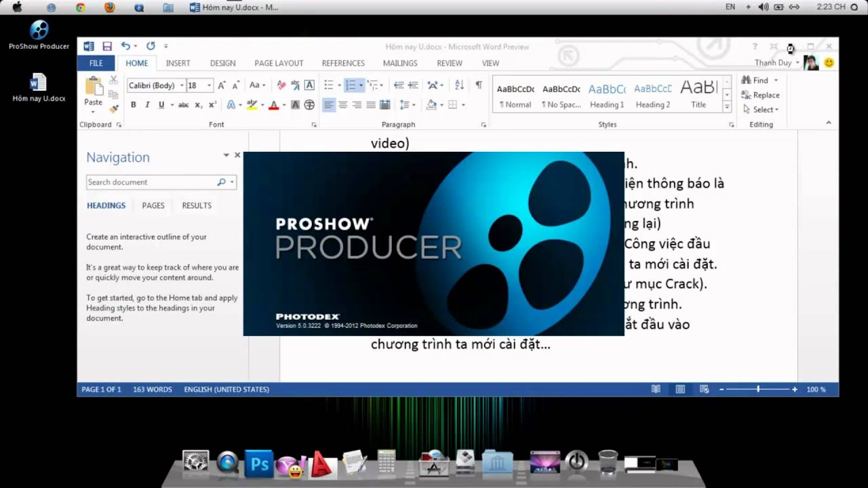Cut selected text with the scissors icon
Image resolution: width=868 pixels, height=488 pixels.
[113, 81]
